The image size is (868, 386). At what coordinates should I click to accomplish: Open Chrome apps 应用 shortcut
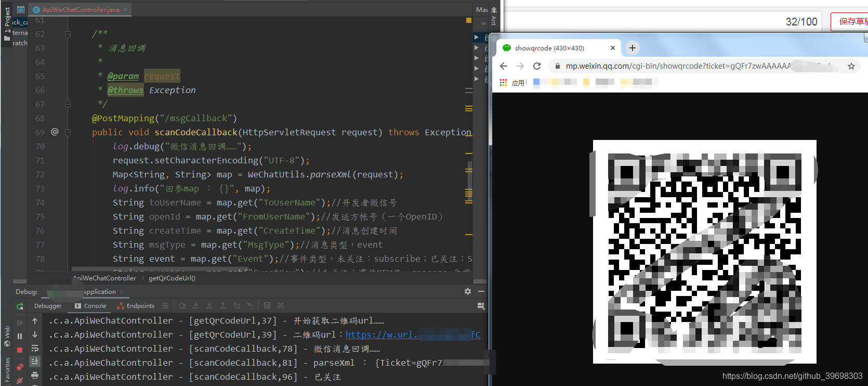pos(512,82)
